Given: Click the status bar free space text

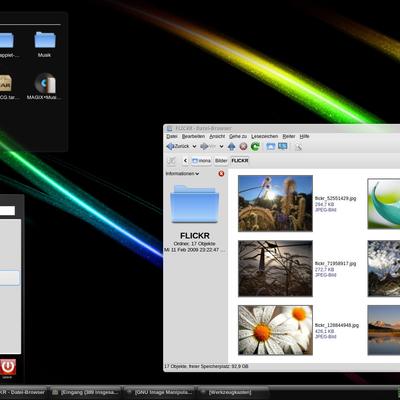Looking at the screenshot, I should 206,366.
